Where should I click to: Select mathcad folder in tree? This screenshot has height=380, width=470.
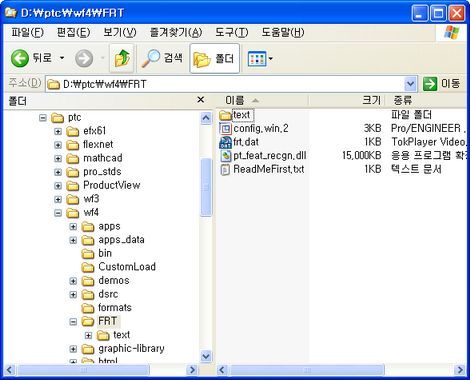[103, 158]
